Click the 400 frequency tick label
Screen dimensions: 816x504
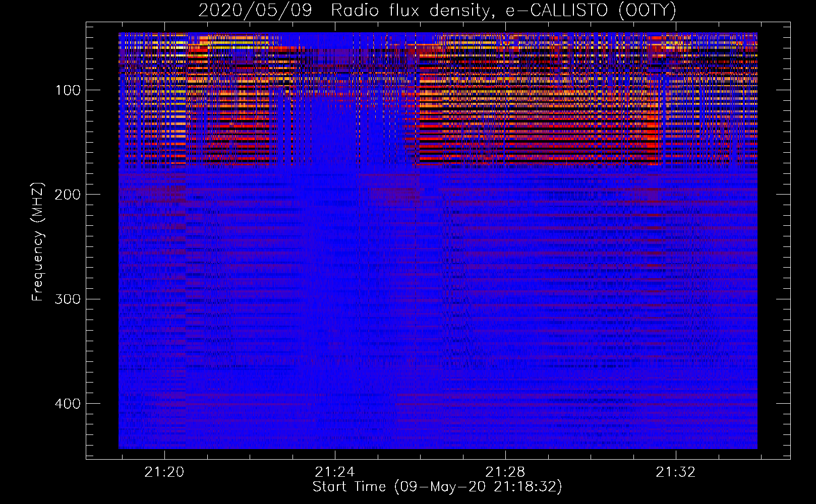coord(67,404)
